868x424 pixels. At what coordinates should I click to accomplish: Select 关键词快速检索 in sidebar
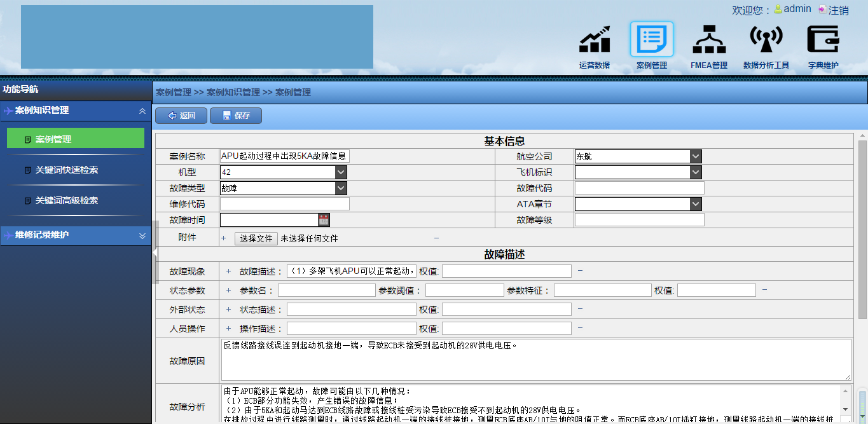point(66,170)
